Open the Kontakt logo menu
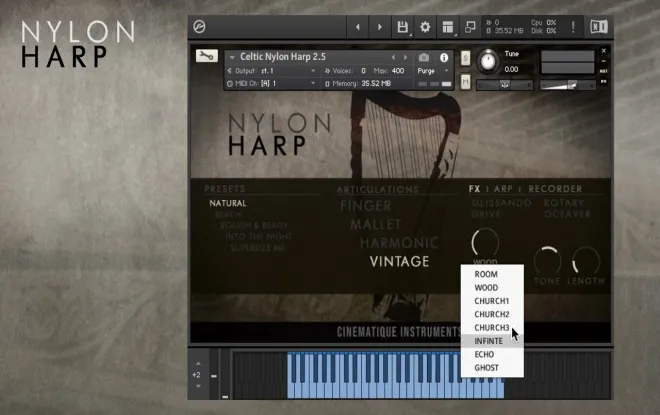Image resolution: width=660 pixels, height=415 pixels. click(199, 27)
